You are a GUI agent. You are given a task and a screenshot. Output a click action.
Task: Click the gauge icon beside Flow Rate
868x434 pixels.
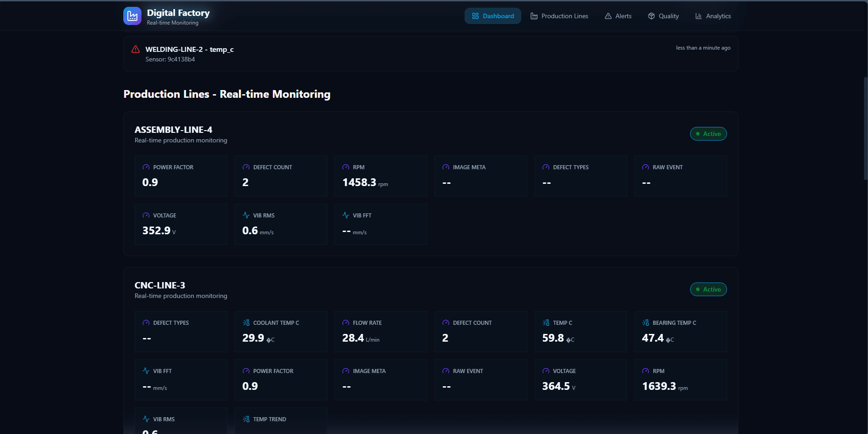[346, 323]
